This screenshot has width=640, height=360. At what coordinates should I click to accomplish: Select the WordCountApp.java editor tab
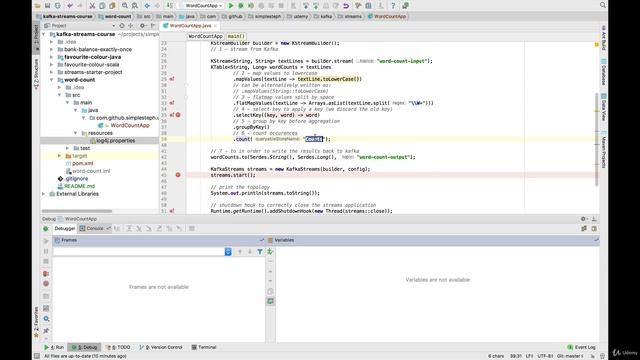pos(190,26)
